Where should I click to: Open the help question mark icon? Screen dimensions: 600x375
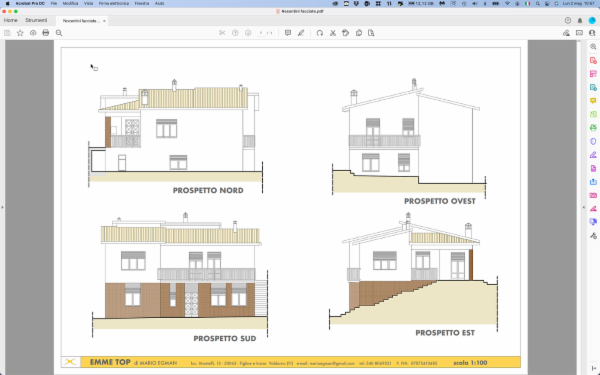point(568,21)
